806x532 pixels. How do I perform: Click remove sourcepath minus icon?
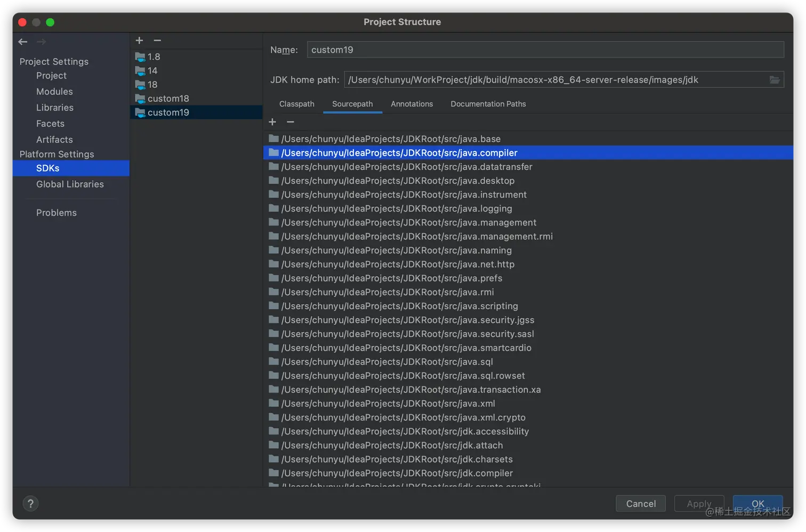coord(291,122)
